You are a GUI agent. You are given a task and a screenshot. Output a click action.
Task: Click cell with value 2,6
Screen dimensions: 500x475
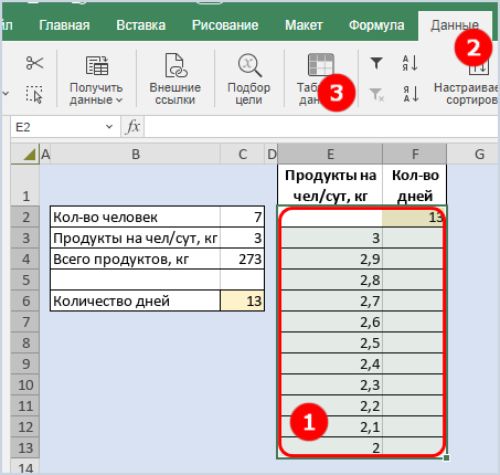click(330, 322)
